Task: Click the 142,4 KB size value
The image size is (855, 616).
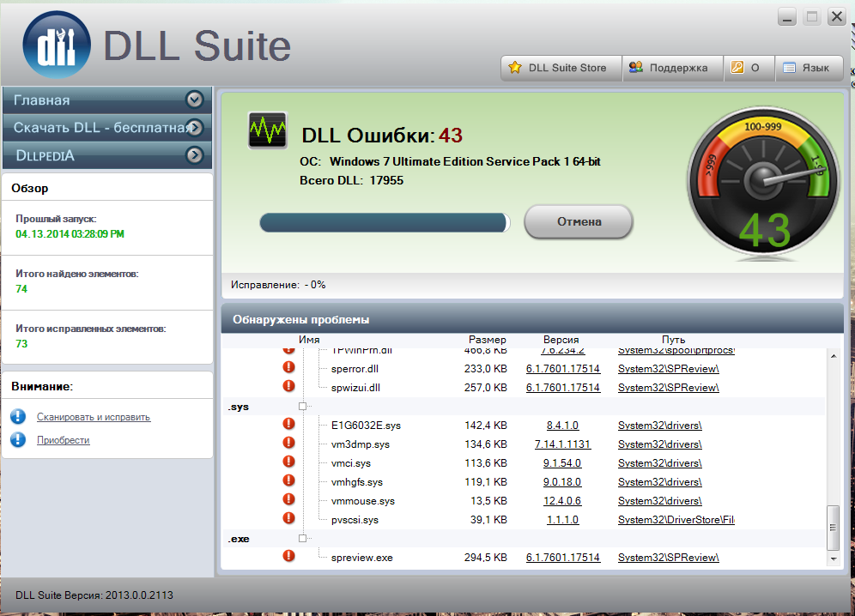Action: click(486, 426)
